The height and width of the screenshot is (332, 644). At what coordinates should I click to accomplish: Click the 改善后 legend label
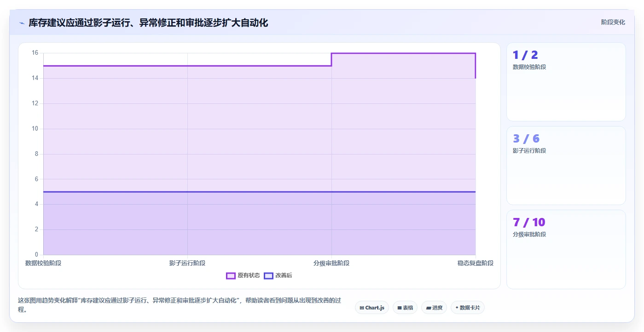(284, 275)
